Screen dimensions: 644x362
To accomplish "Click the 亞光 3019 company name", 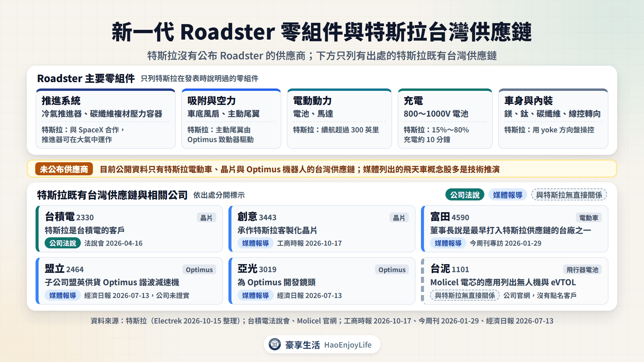I will 257,269.
